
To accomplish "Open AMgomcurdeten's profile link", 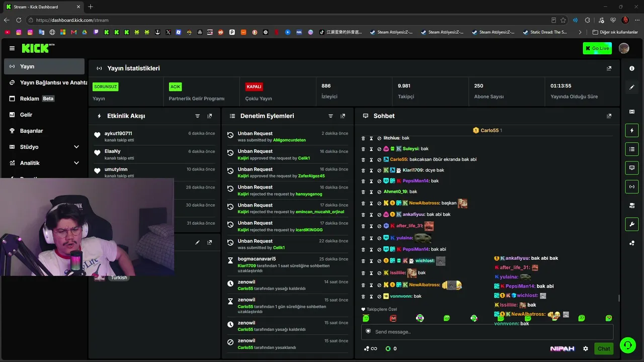I will pos(289,140).
